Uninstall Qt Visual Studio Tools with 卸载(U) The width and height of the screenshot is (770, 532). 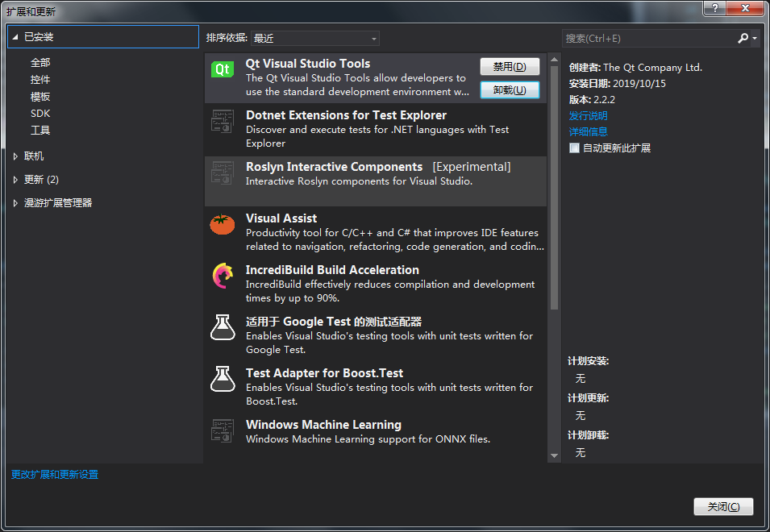click(x=510, y=89)
